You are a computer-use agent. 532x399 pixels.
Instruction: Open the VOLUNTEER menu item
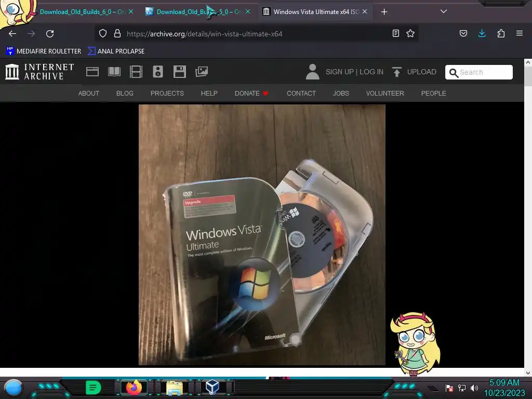(x=385, y=94)
